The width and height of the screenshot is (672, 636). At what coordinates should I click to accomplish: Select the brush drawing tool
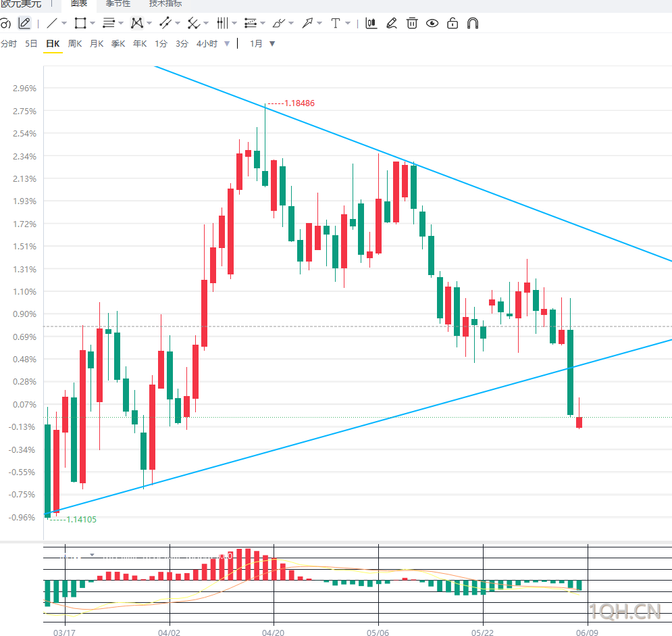278,23
